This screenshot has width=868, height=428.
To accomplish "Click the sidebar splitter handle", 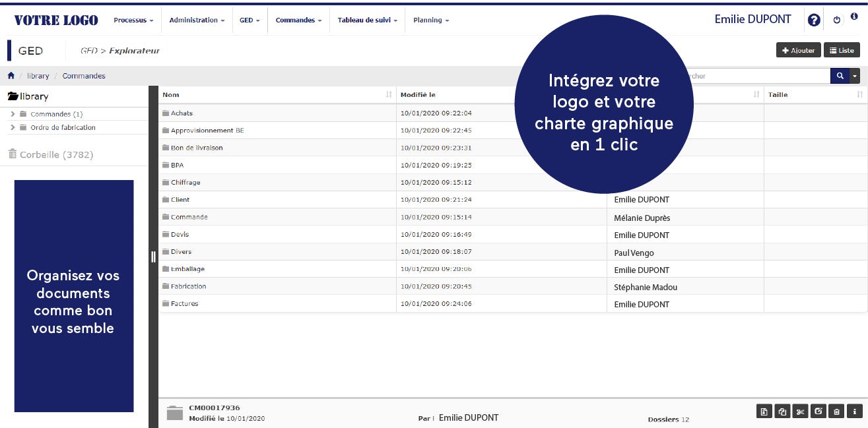I will coord(153,257).
